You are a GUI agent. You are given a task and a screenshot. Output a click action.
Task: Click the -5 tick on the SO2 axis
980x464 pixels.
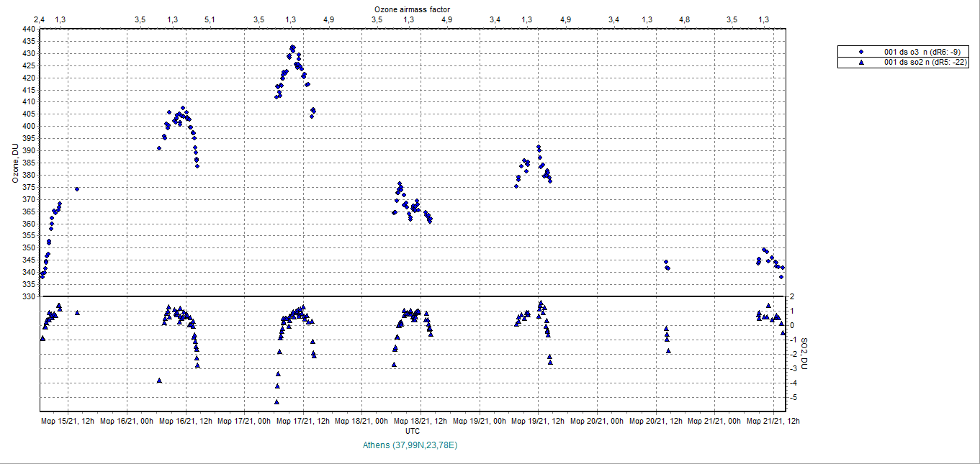(x=792, y=397)
